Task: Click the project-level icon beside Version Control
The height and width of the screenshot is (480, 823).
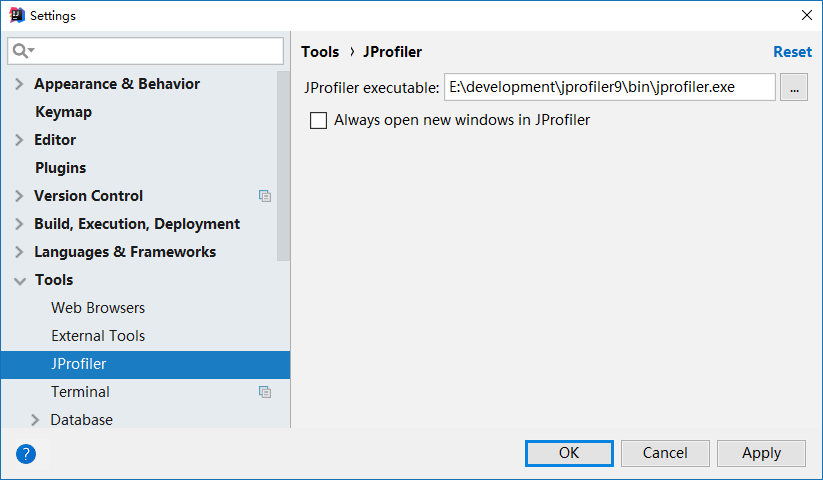Action: tap(265, 196)
